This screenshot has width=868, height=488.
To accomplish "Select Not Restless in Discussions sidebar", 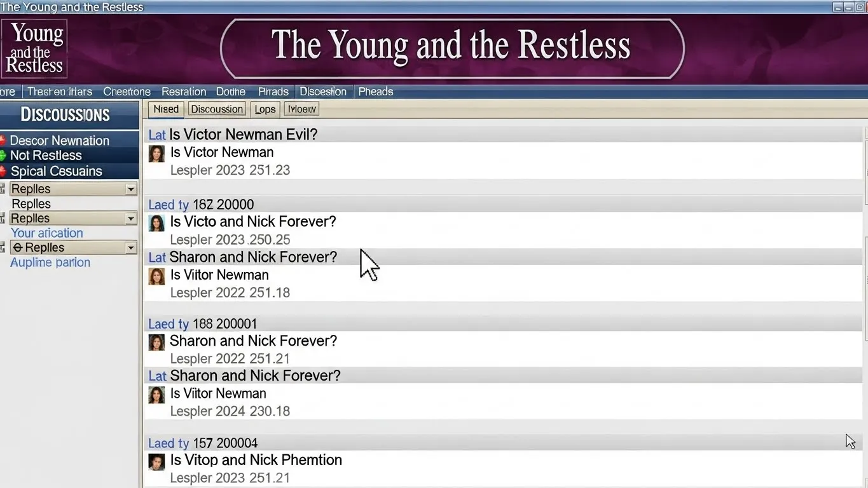I will 46,156.
